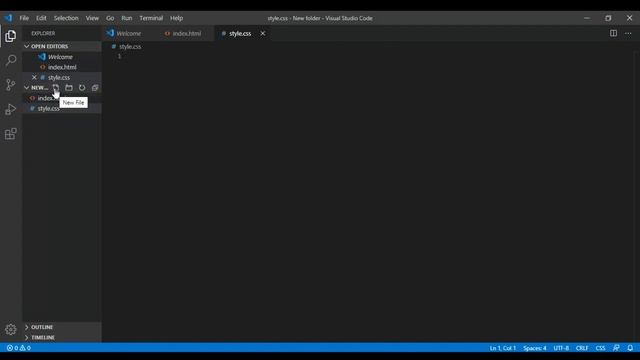Open the Edit menu

41,18
